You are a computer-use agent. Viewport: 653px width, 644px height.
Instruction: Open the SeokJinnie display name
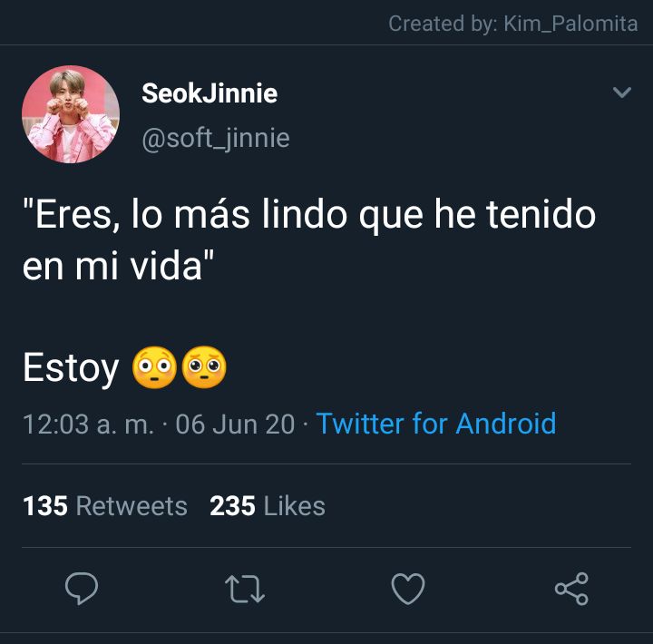[210, 93]
